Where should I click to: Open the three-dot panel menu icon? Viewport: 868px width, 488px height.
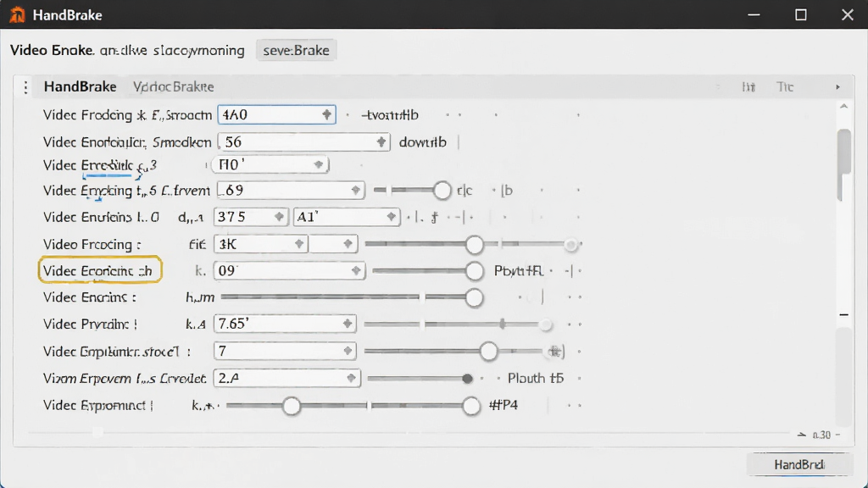pyautogui.click(x=25, y=87)
